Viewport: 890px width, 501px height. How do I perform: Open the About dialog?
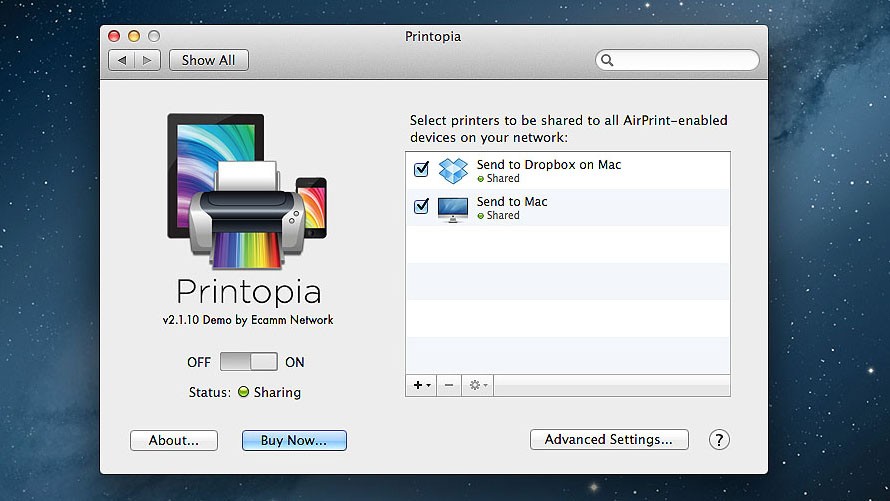coord(173,440)
